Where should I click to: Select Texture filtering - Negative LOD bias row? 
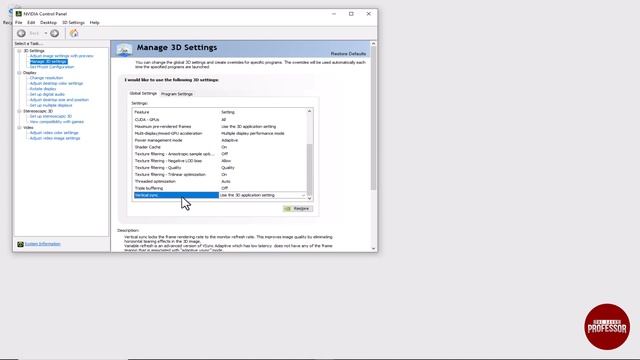[x=220, y=161]
